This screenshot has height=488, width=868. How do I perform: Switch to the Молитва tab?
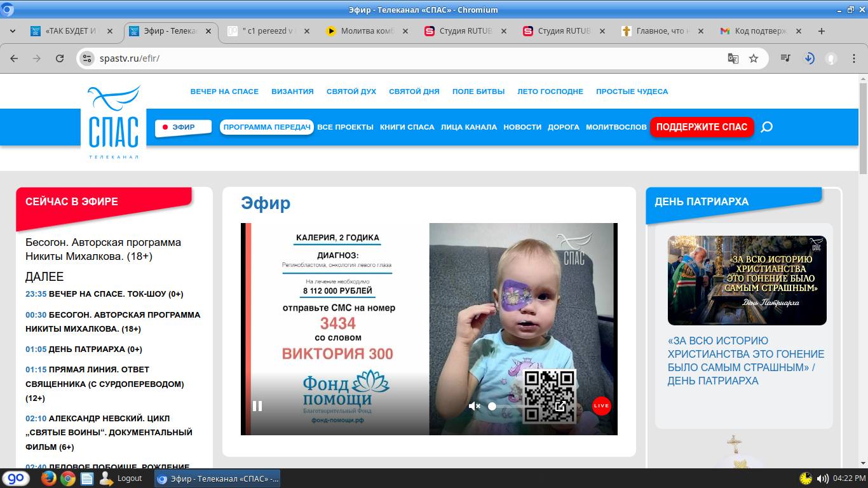point(367,31)
